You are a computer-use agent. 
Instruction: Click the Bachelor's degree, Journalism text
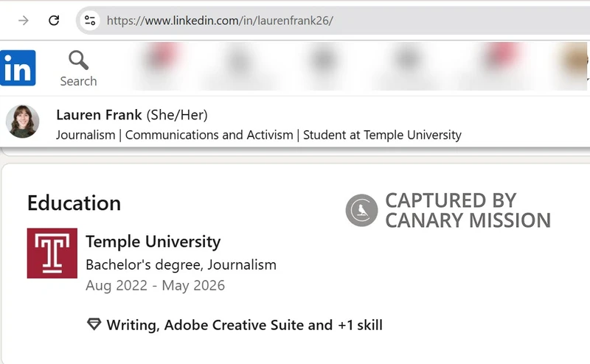pyautogui.click(x=181, y=265)
